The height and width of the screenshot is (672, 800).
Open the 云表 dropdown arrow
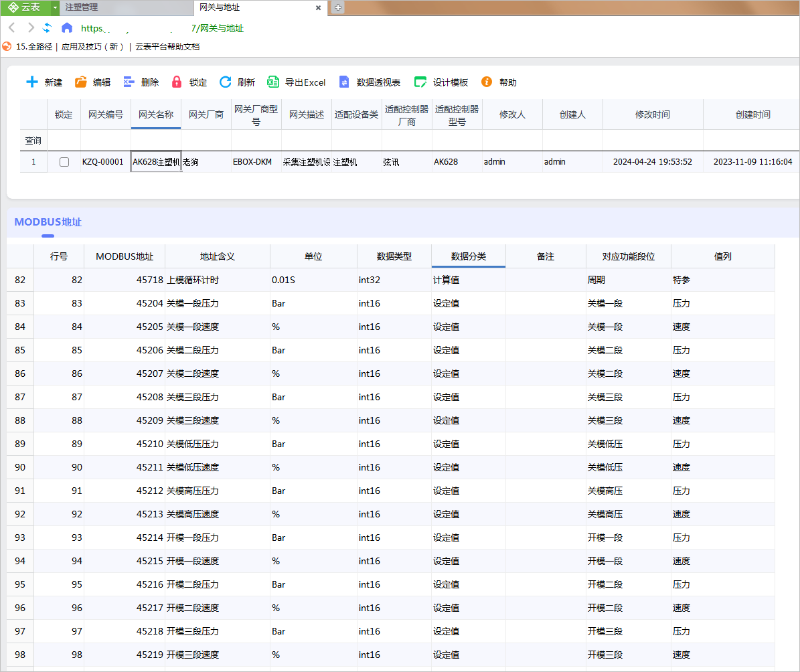click(x=55, y=7)
